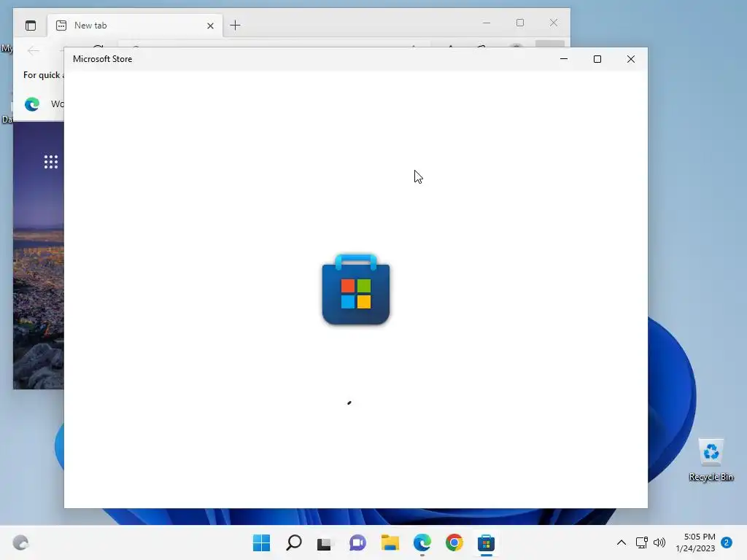Select Microsoft Store title bar text
The height and width of the screenshot is (560, 747).
tap(102, 59)
